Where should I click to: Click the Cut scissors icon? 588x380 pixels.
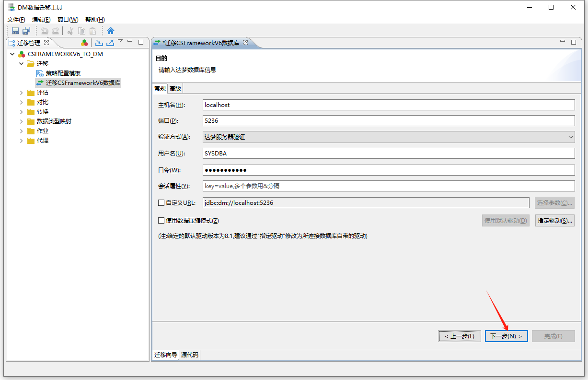click(70, 31)
